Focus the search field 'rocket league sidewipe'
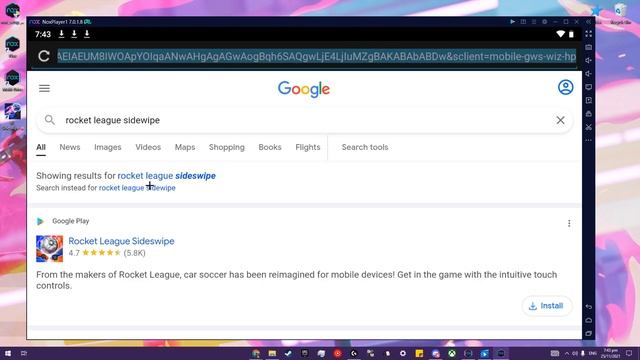The image size is (640, 360). [x=304, y=120]
